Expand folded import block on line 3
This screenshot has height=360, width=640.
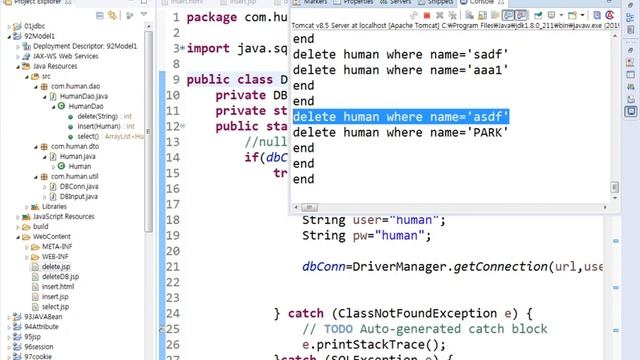point(182,48)
